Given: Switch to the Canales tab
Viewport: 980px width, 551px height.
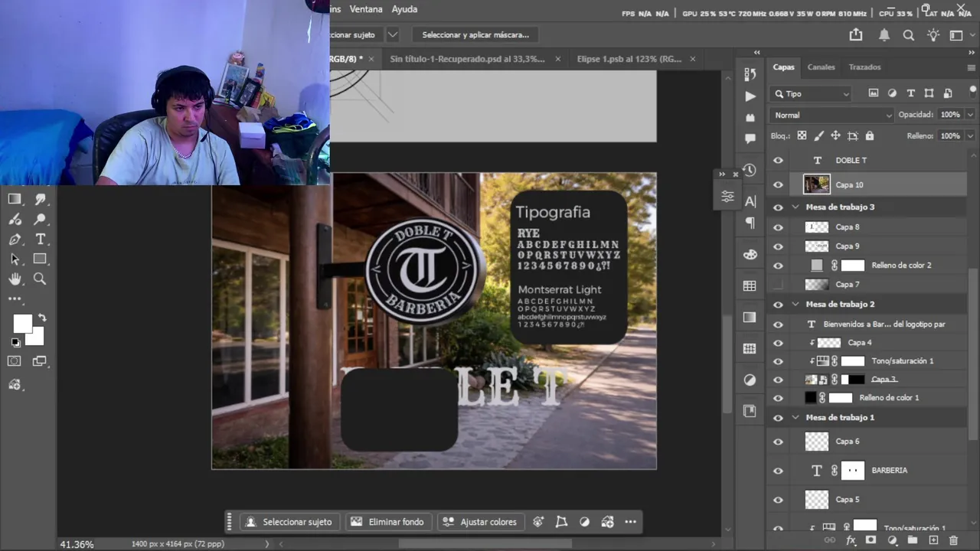Looking at the screenshot, I should tap(821, 67).
